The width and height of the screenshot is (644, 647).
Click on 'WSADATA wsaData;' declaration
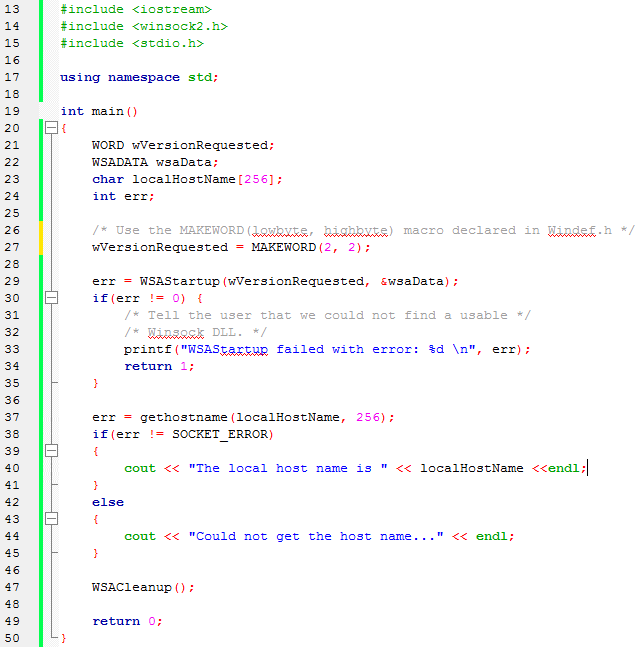click(x=155, y=162)
